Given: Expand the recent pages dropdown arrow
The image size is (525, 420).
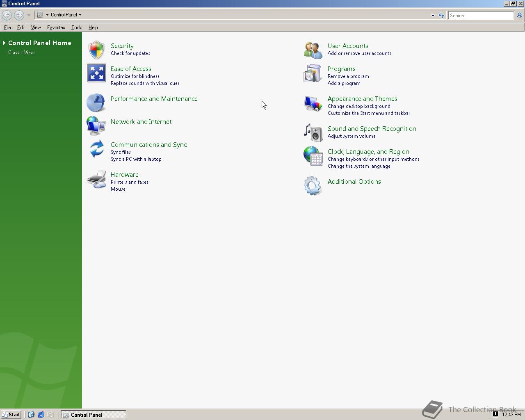Looking at the screenshot, I should [x=29, y=15].
